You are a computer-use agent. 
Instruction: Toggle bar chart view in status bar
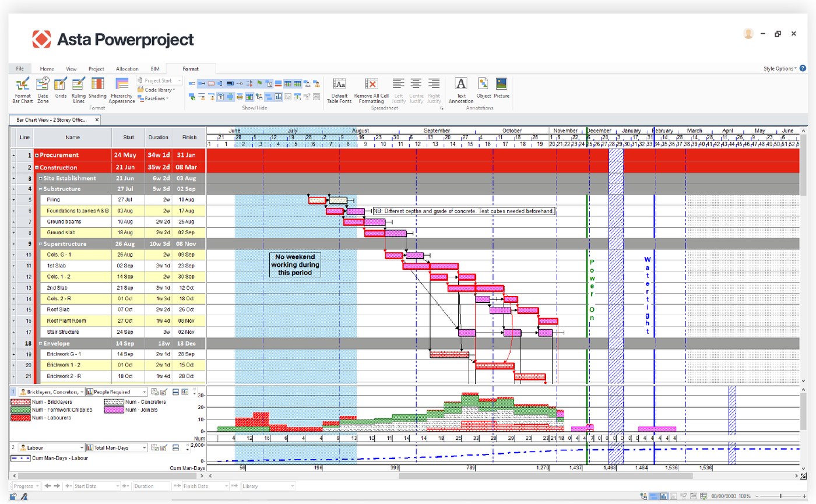point(655,496)
